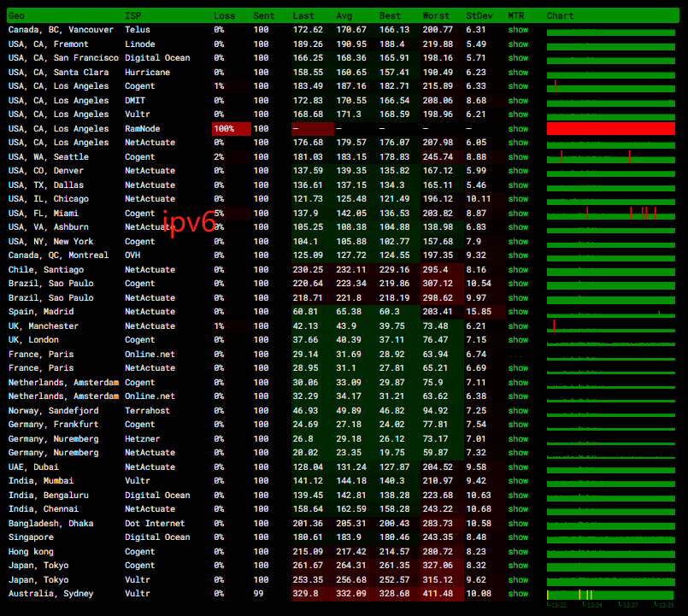Screen dimensions: 688x616
Task: Open MTR 'show' link for Vancouver Telus row
Action: pyautogui.click(x=518, y=30)
